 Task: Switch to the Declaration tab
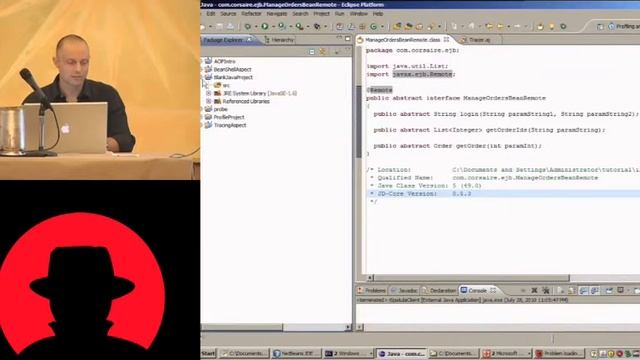click(439, 290)
